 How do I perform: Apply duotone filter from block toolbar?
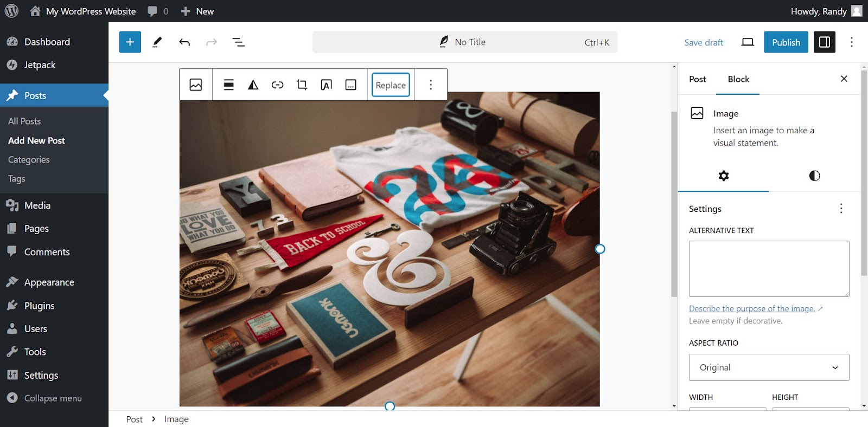pyautogui.click(x=253, y=85)
